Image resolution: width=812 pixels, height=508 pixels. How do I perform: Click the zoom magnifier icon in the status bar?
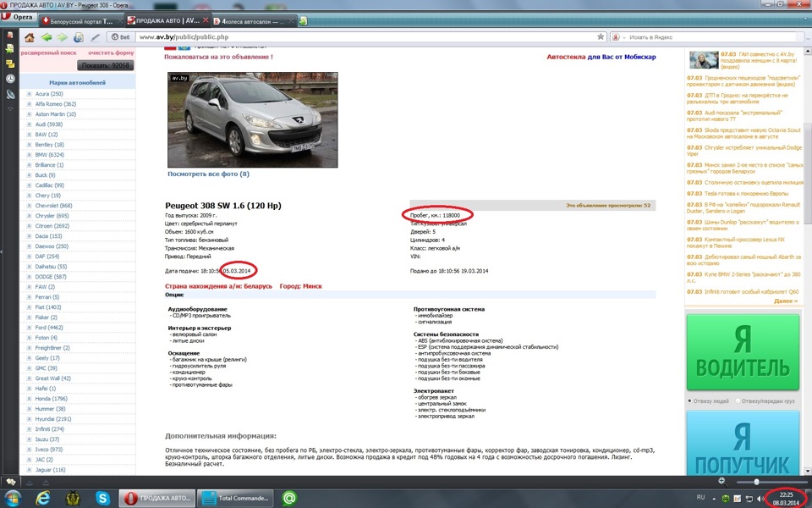[721, 481]
